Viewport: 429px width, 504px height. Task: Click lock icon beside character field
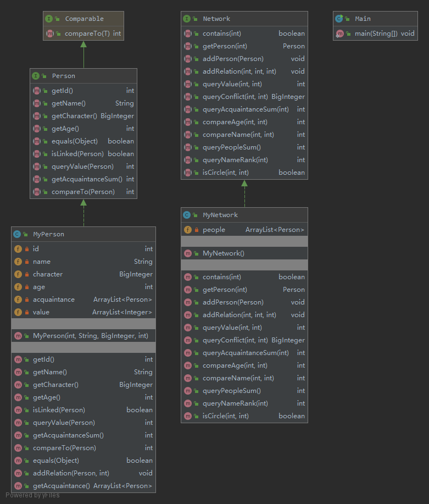pos(27,274)
